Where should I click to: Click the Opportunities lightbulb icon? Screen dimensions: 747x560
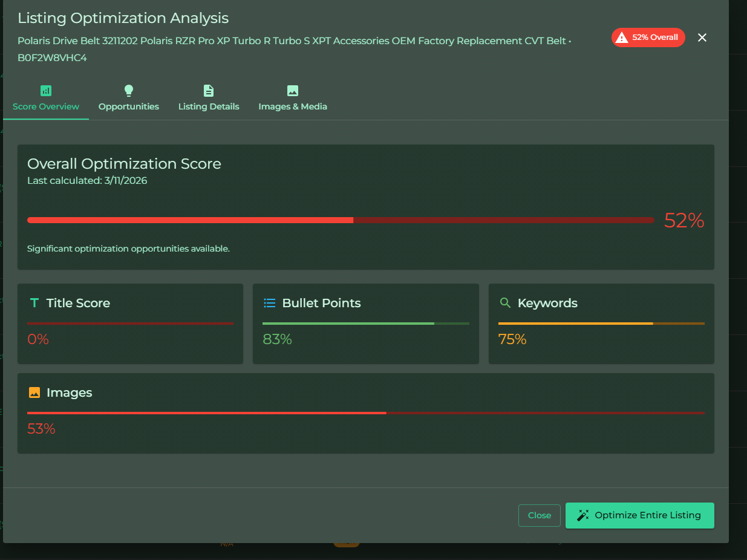[x=129, y=91]
